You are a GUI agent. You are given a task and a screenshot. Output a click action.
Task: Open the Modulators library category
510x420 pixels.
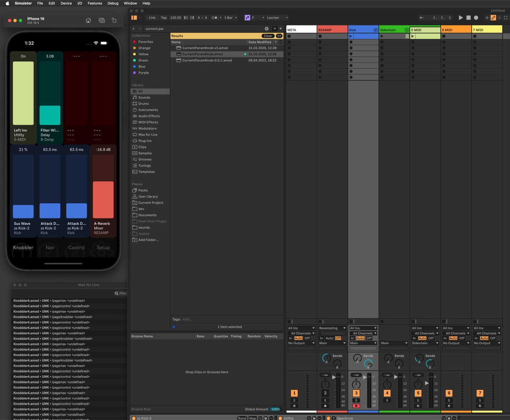(147, 128)
